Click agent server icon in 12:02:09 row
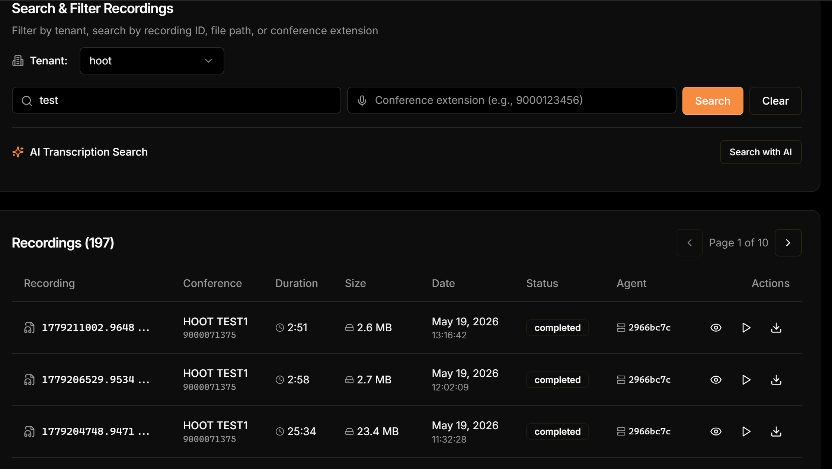The width and height of the screenshot is (832, 469). pos(621,380)
